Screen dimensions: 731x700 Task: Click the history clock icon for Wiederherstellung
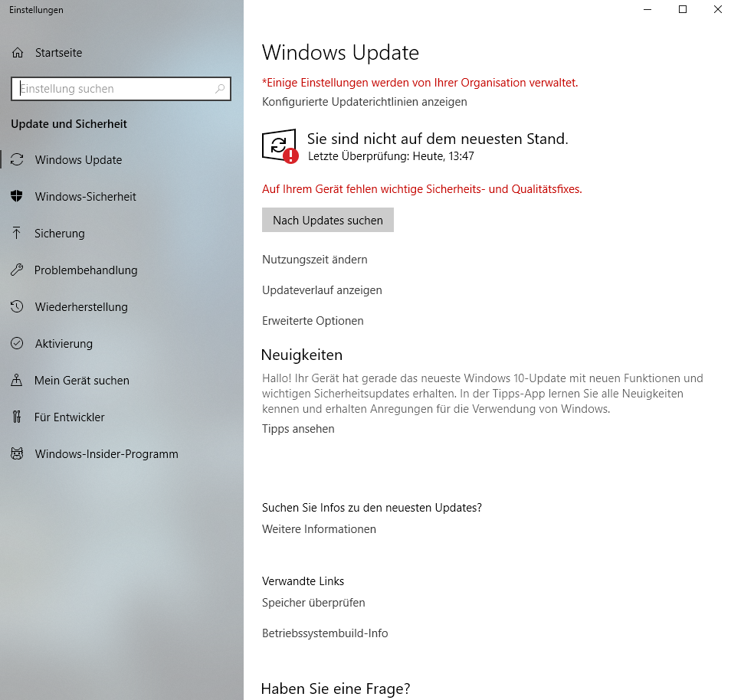[17, 306]
